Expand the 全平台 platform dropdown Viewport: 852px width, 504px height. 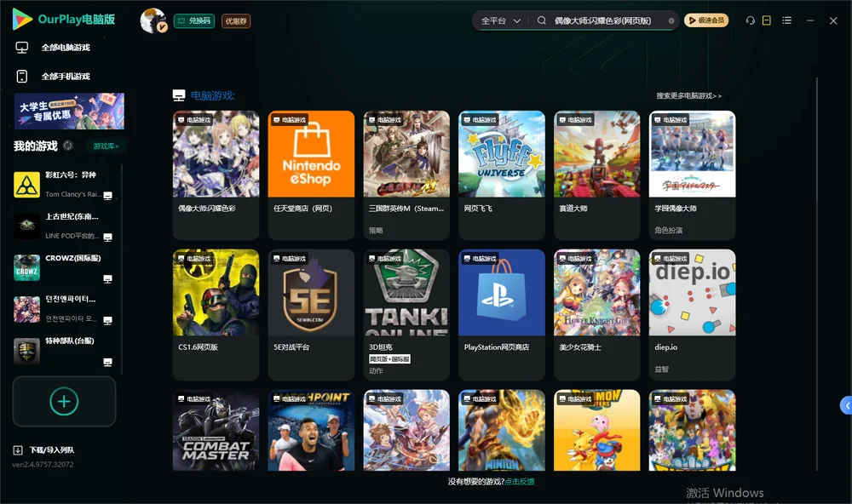coord(500,20)
